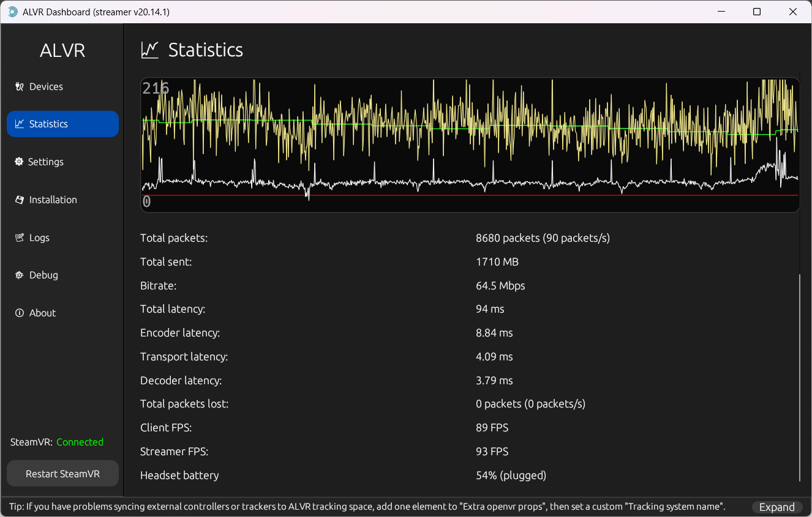The height and width of the screenshot is (517, 812).
Task: Click the ALVR app icon in title bar
Action: 12,12
